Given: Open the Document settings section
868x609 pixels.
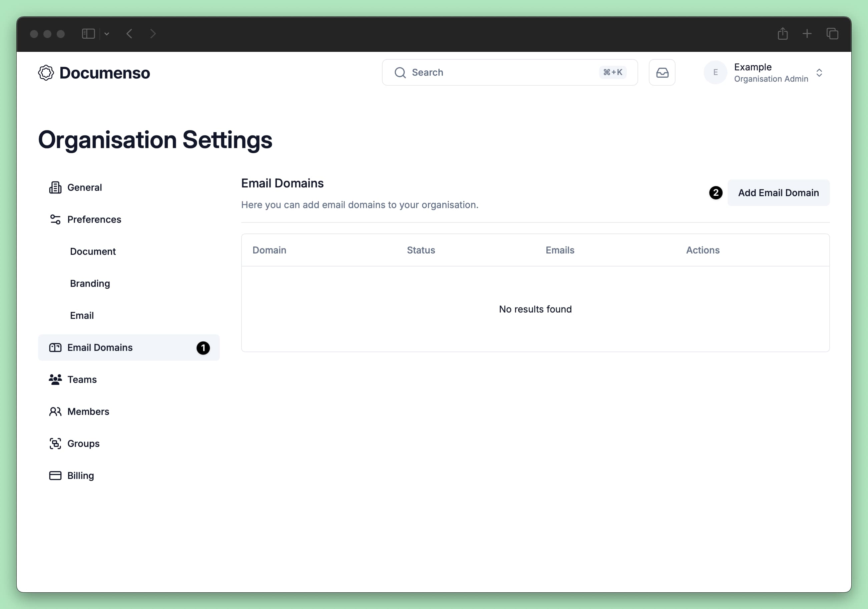Looking at the screenshot, I should coord(93,251).
